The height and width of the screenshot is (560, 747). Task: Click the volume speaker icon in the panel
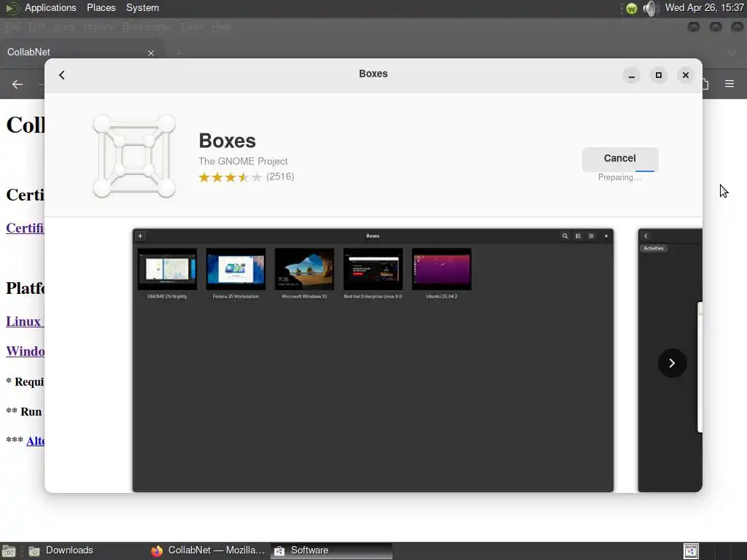pyautogui.click(x=649, y=8)
